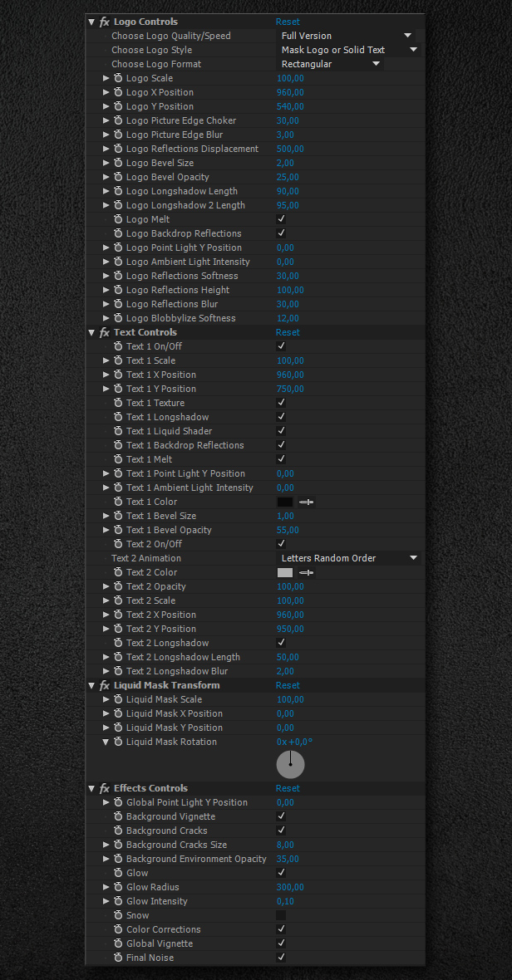Open Choose Logo Quality/Speed dropdown
Screen dimensions: 512x980
coord(346,36)
